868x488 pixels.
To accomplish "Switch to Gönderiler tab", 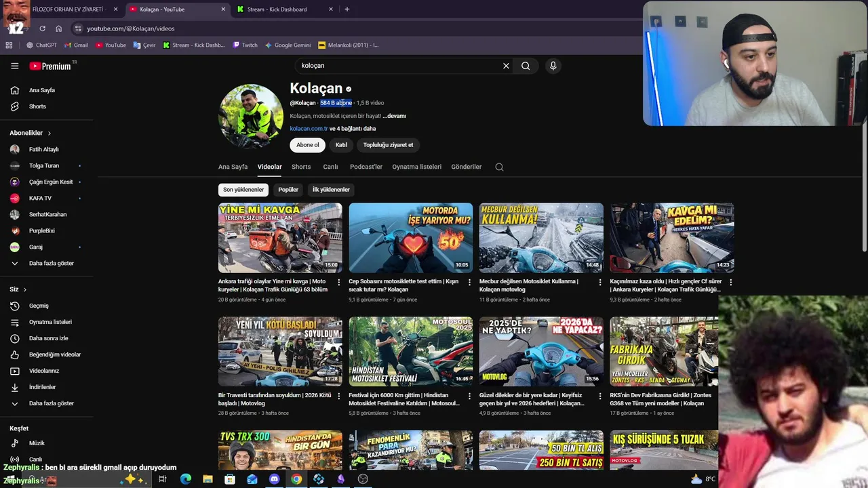I will coord(467,167).
